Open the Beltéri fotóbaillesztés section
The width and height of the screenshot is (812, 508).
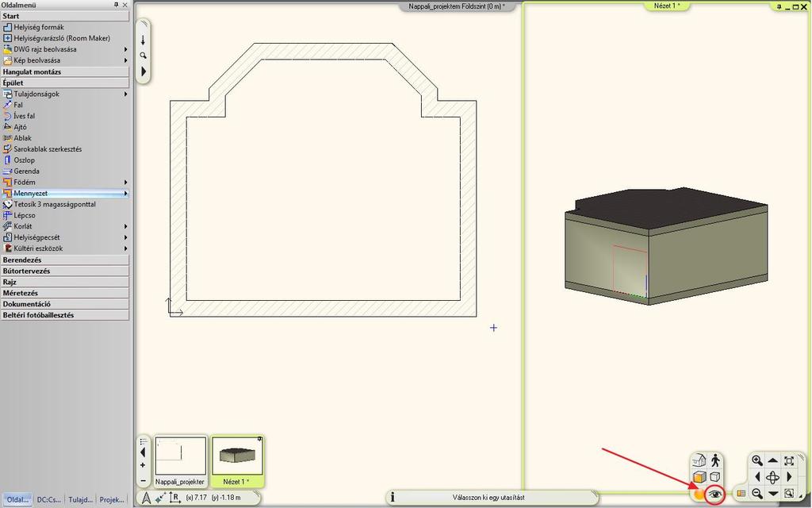(65, 314)
